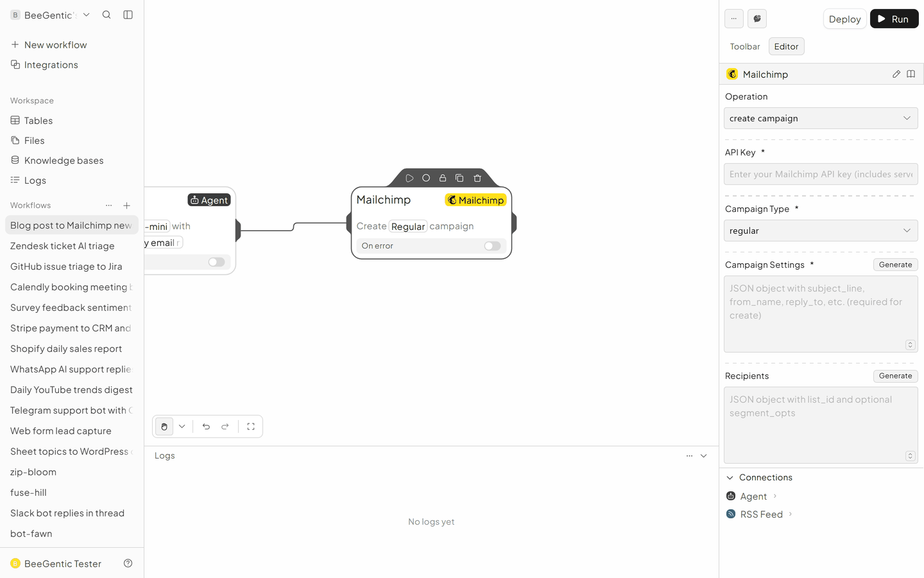Open Daily YouTube trends digest workflow
924x578 pixels.
(x=72, y=390)
